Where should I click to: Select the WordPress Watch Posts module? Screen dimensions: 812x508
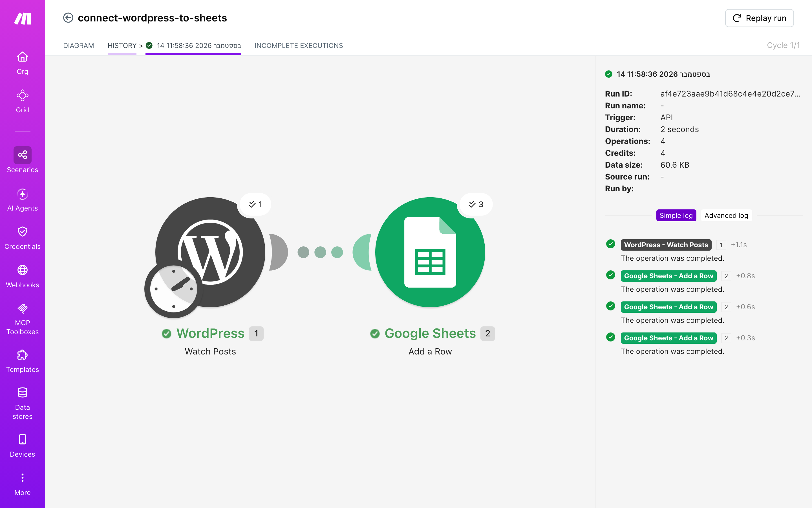pos(210,252)
